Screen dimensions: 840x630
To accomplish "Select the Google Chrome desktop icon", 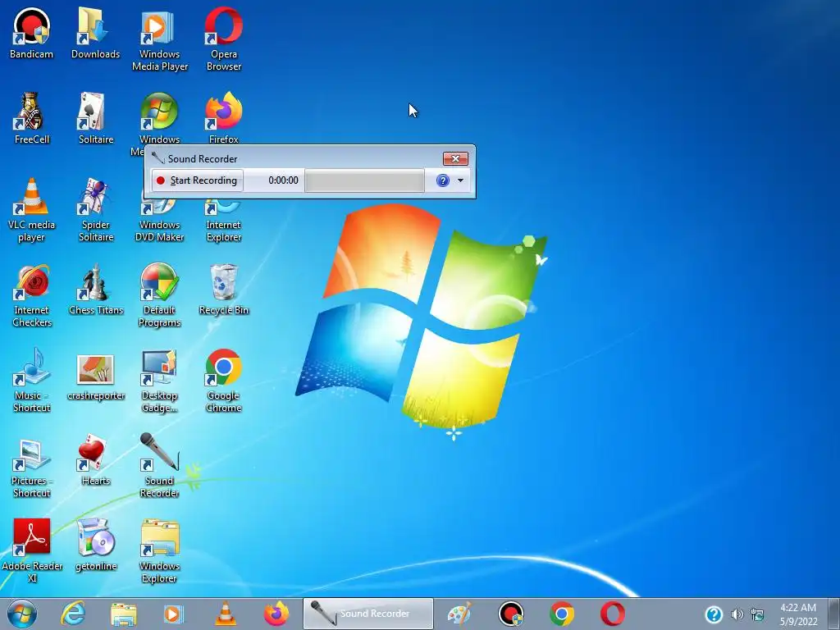I will tap(224, 381).
